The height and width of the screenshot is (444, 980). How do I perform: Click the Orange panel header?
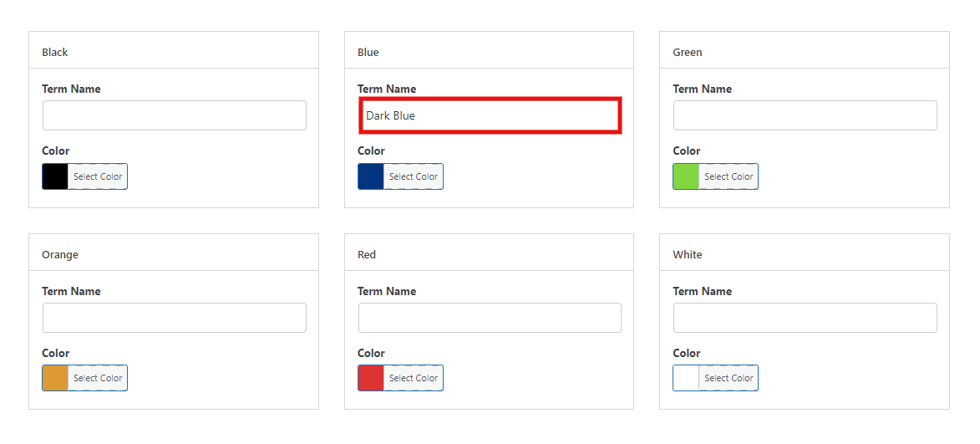(174, 253)
